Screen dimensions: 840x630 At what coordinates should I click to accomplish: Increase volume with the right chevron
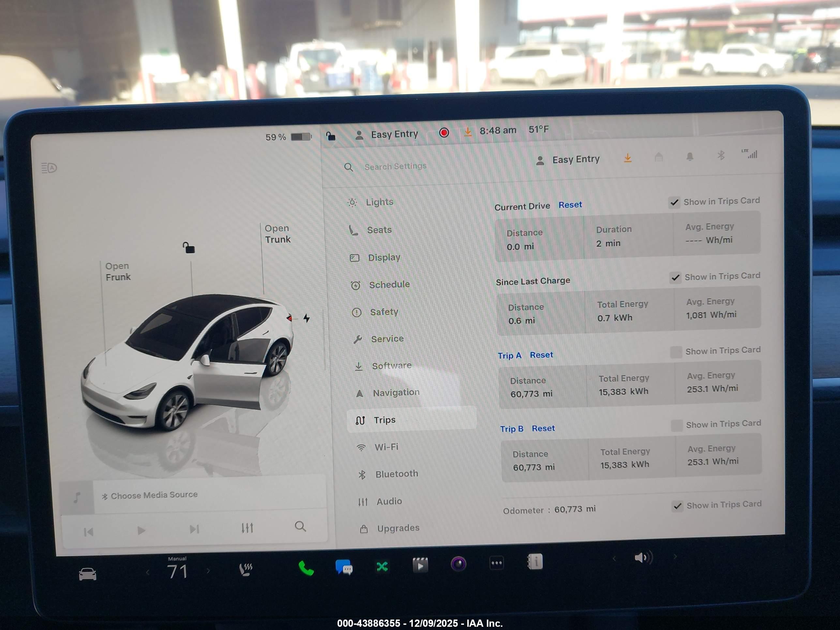click(675, 556)
